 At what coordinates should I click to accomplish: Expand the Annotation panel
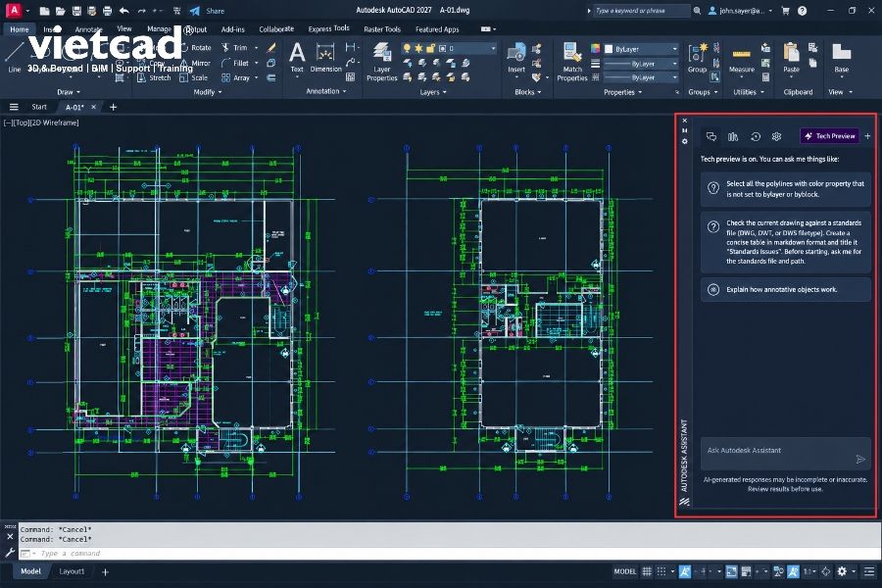pos(325,91)
